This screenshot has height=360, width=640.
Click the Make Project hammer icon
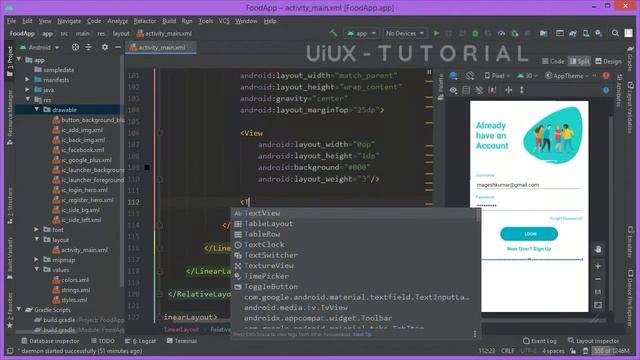click(x=333, y=33)
